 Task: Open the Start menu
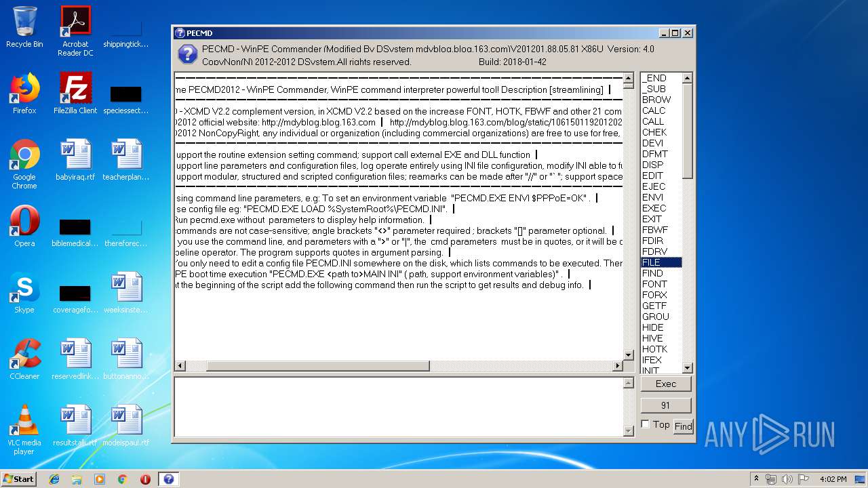18,479
